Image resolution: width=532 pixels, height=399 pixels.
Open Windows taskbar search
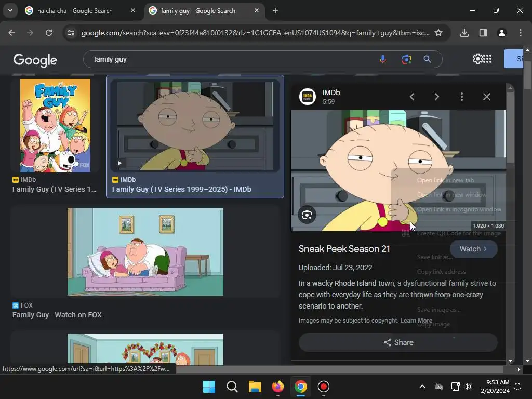pyautogui.click(x=232, y=387)
